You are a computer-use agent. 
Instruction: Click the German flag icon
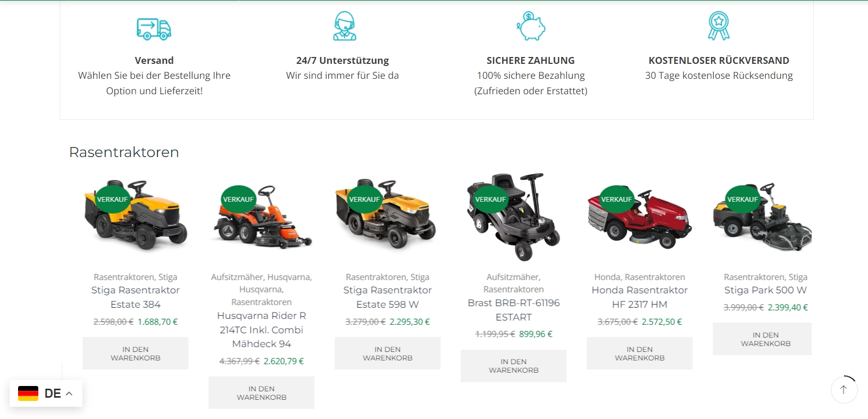(28, 393)
